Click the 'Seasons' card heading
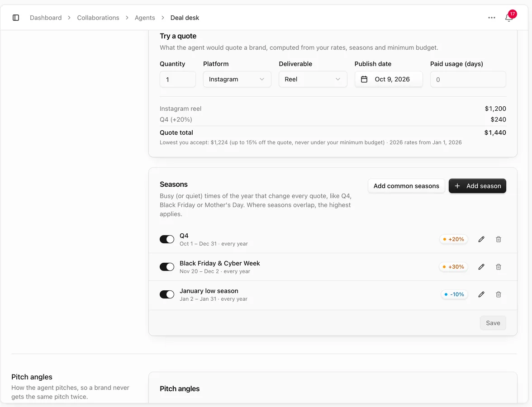Viewport: 532px width, 407px height. coord(174,184)
